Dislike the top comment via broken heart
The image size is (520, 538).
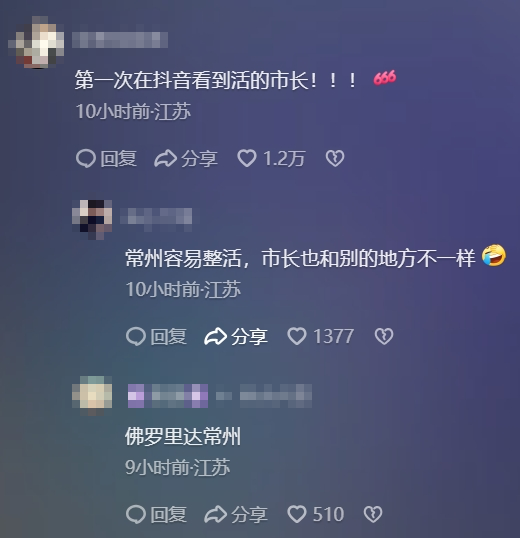pyautogui.click(x=335, y=159)
